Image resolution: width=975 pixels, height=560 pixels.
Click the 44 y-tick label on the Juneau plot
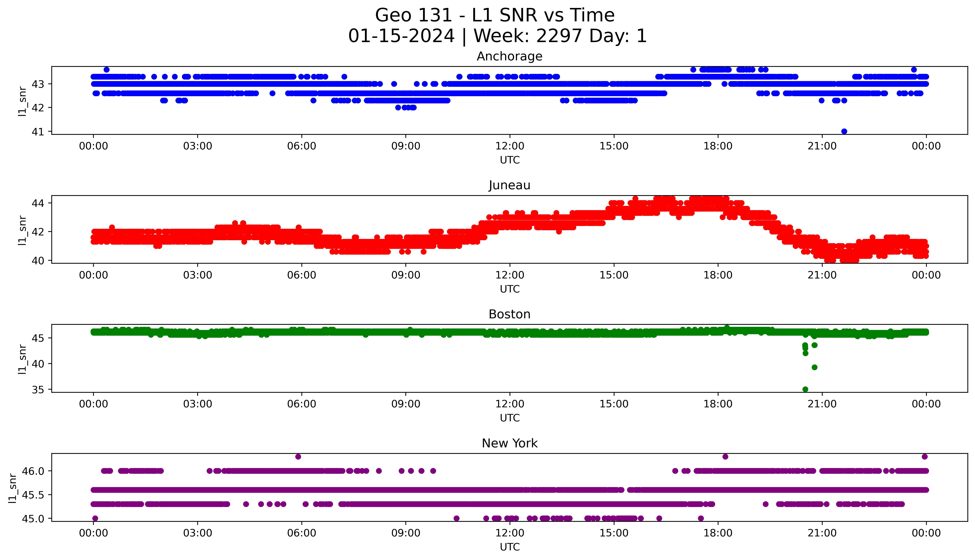pos(38,203)
